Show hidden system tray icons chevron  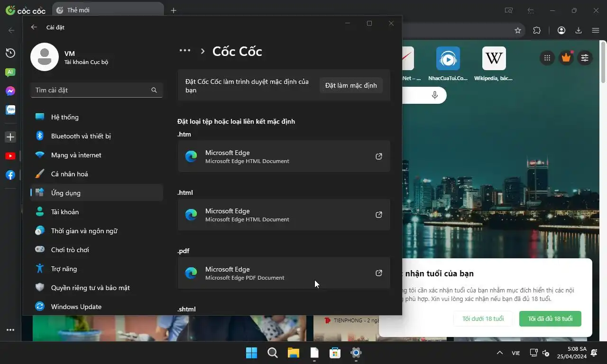(499, 353)
